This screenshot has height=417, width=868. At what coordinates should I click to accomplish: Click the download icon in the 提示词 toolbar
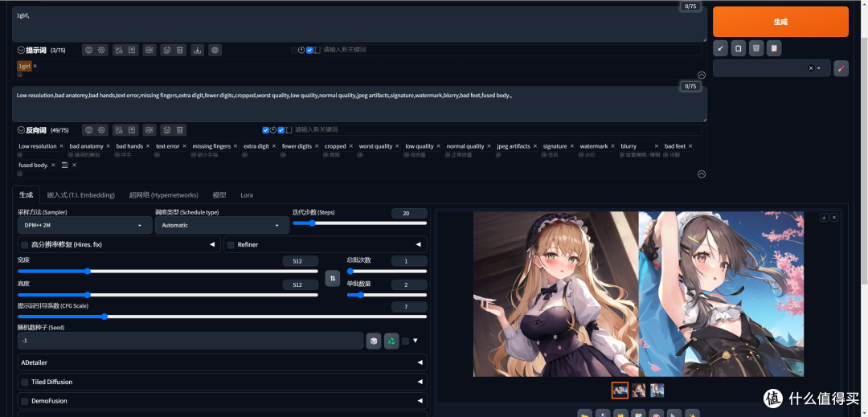tap(197, 50)
